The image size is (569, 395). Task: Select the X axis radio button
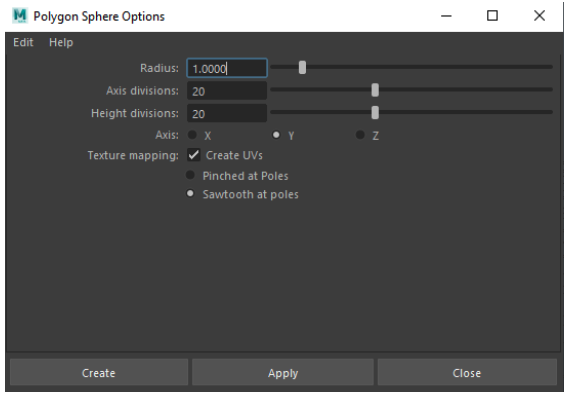coord(192,135)
